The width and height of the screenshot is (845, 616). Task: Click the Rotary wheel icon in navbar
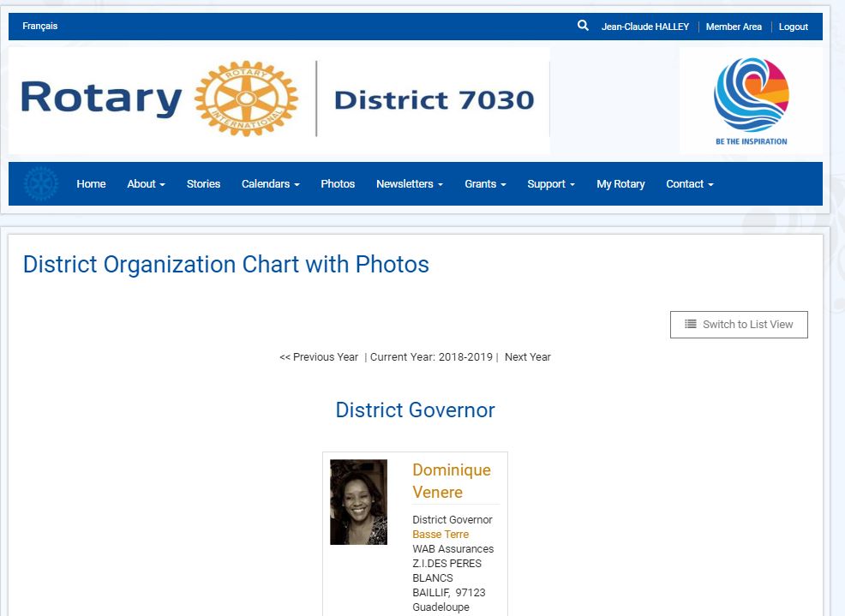click(x=41, y=184)
